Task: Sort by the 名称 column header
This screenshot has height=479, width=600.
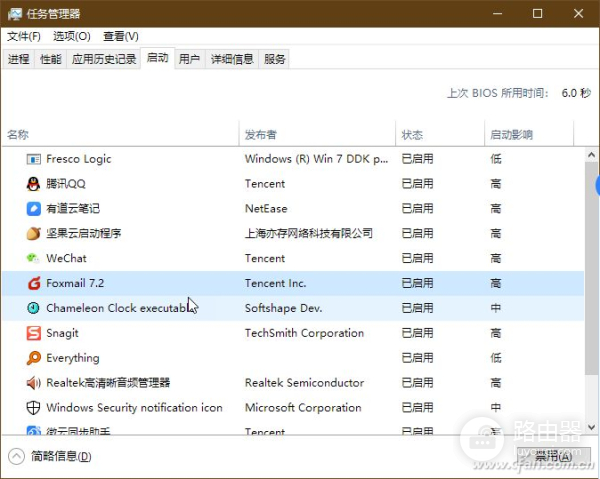Action: point(120,134)
